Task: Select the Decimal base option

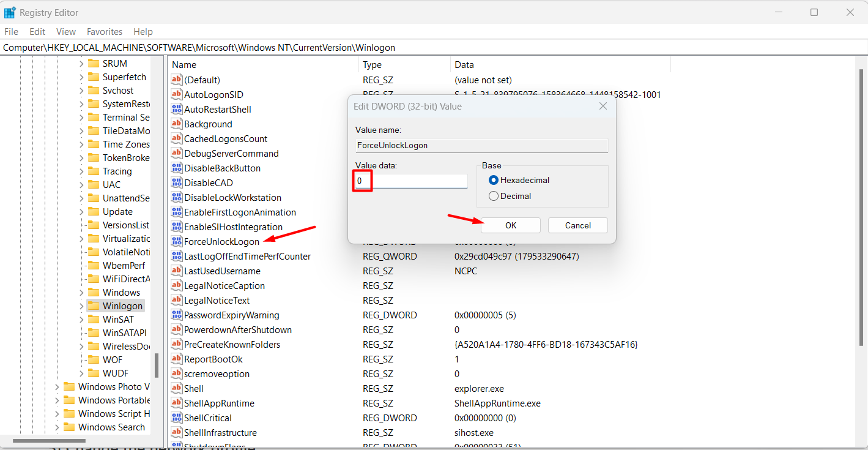Action: coord(494,196)
